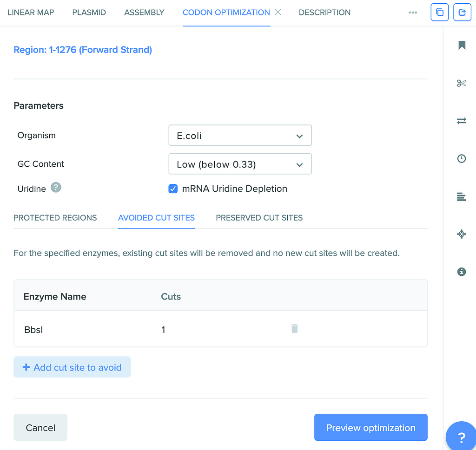The height and width of the screenshot is (450, 476).
Task: Click Add cut site to avoid
Action: 72,367
